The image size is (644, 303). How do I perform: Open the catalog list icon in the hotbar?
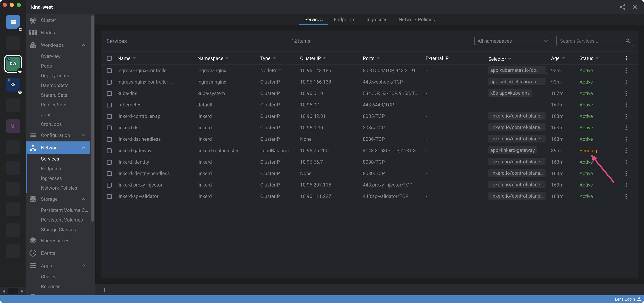[13, 22]
